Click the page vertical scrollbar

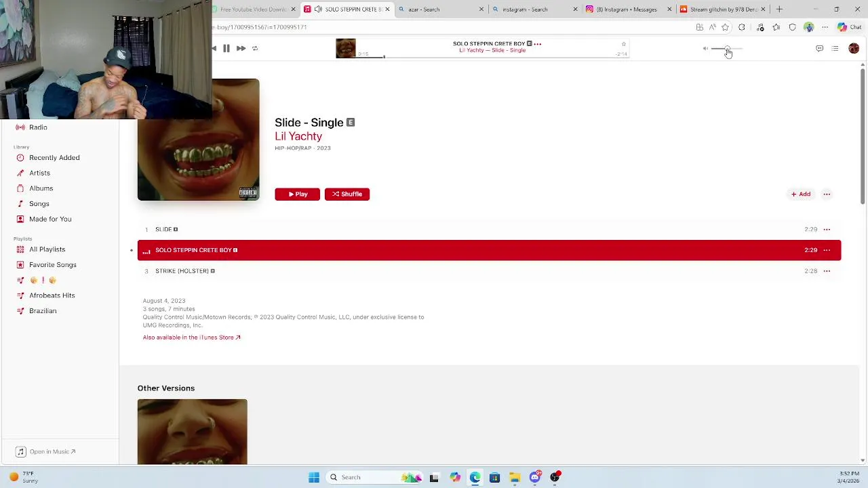(x=863, y=136)
